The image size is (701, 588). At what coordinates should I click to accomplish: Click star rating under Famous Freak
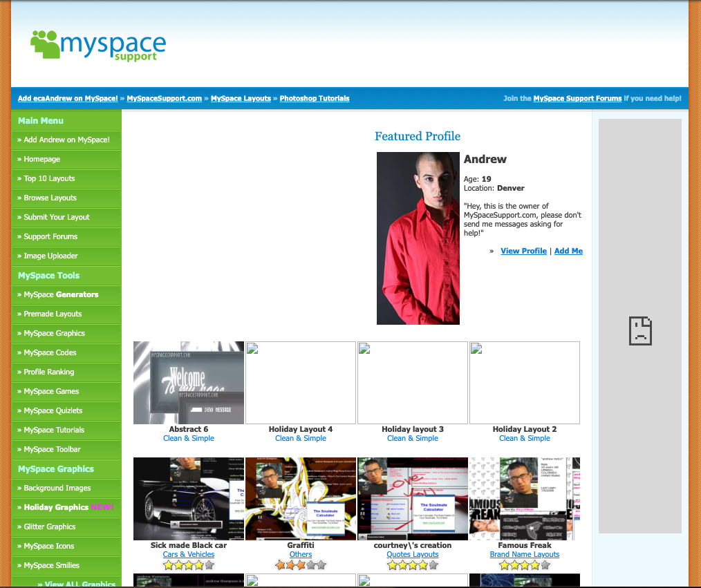point(525,565)
